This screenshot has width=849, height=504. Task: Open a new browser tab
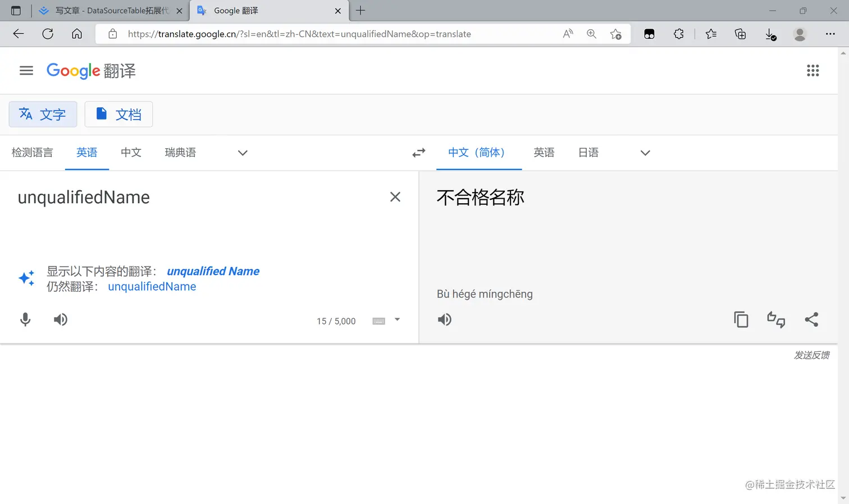coord(360,11)
